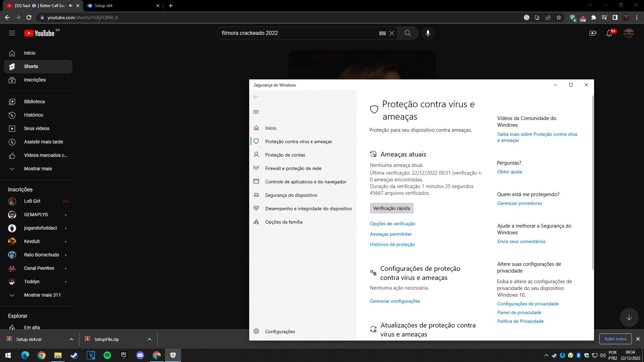Click the YouTube search magnifier button
The image size is (644, 362).
pos(408,33)
